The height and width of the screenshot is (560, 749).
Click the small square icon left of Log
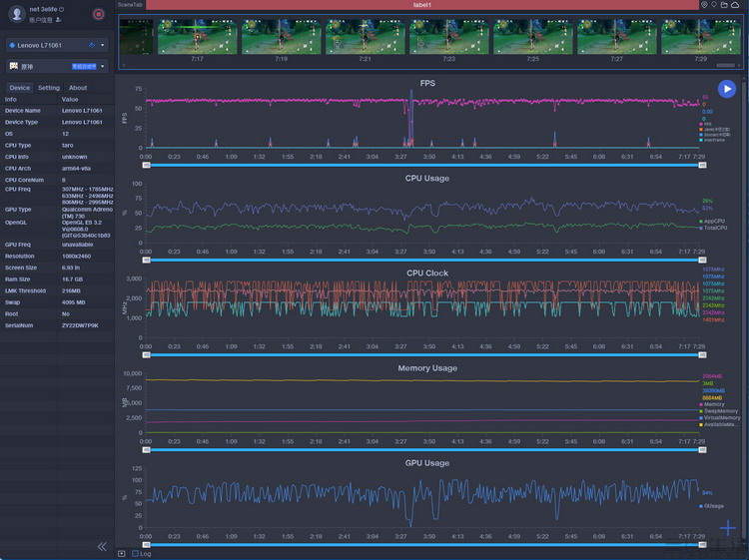coord(121,554)
